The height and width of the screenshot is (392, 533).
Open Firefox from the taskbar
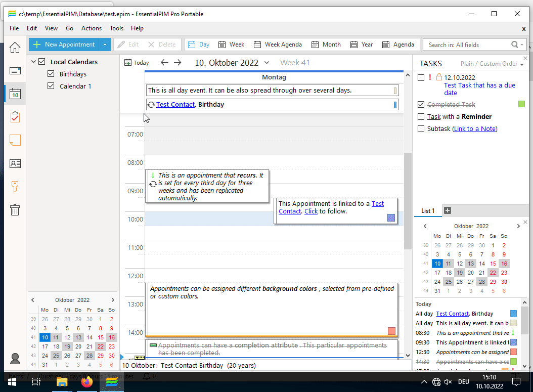86,382
